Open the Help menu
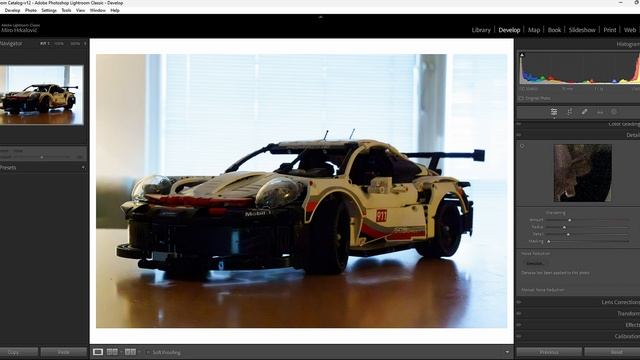 coord(115,11)
